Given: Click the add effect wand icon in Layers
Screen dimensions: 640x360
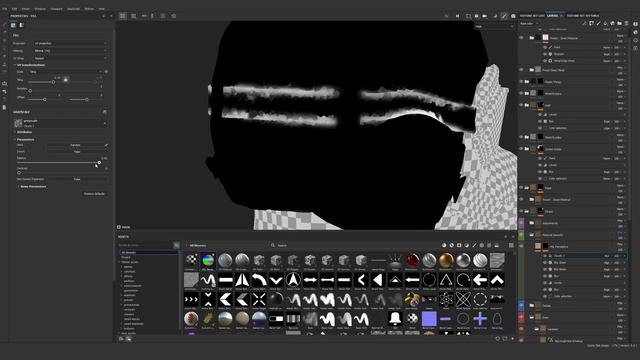Looking at the screenshot, I should coord(584,24).
